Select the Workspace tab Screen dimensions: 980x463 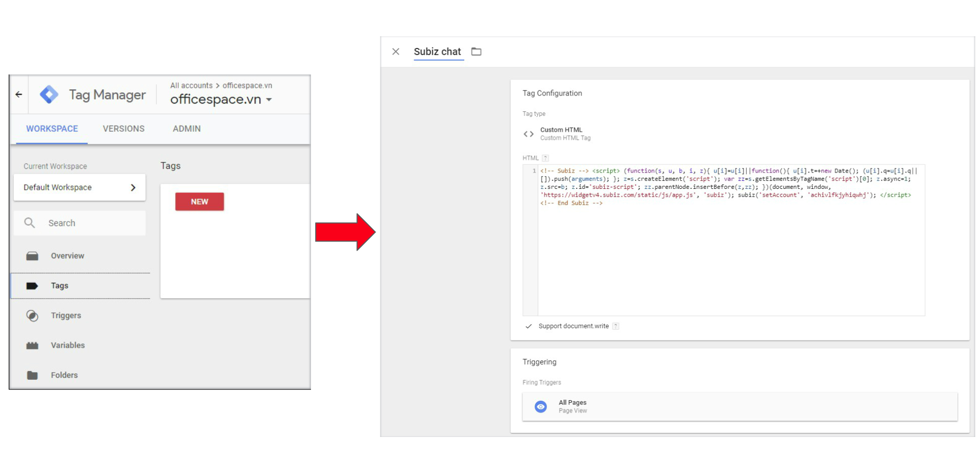[52, 129]
